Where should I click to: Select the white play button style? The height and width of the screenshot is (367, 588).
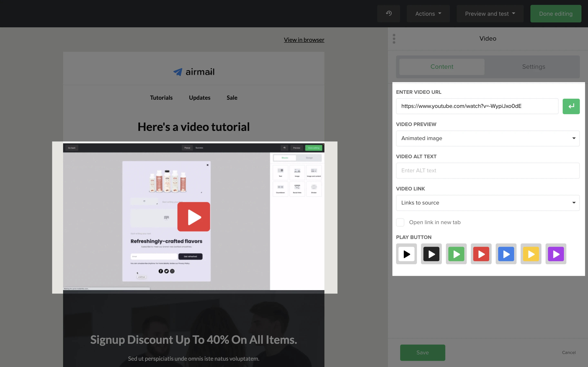pos(406,254)
